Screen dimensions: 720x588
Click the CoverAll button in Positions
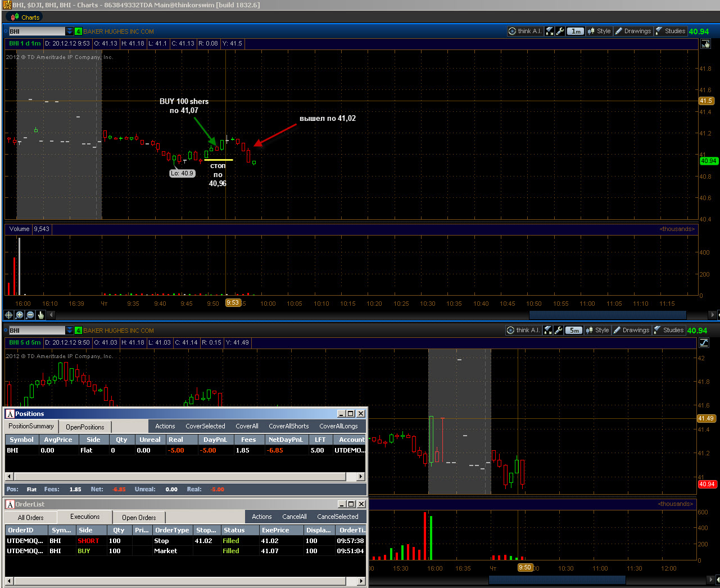tap(247, 426)
